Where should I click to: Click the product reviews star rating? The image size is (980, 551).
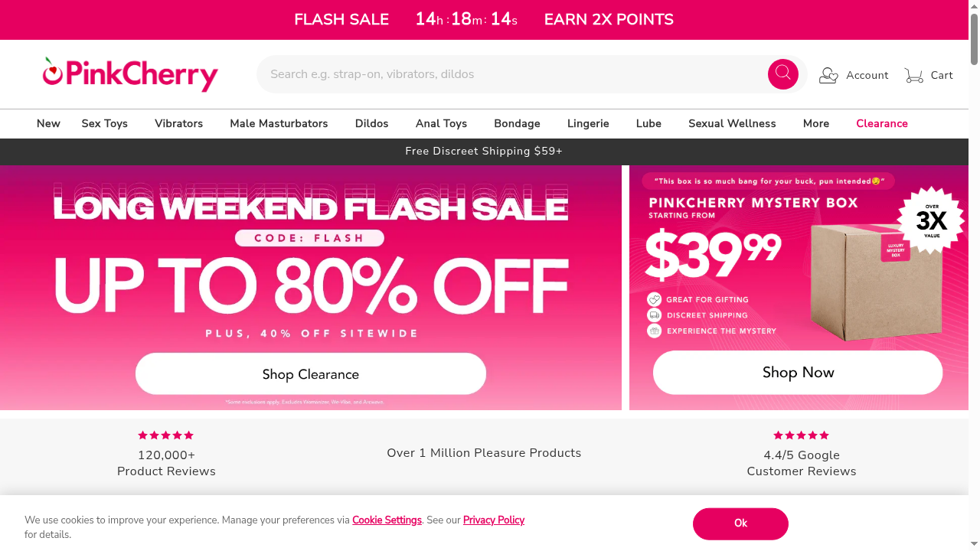(x=166, y=435)
